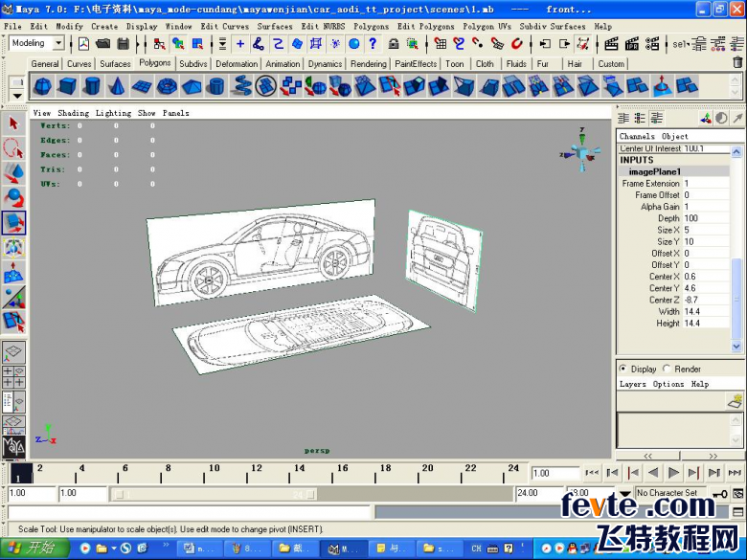Select the Render radio button
Screen dimensions: 747x560
click(667, 369)
